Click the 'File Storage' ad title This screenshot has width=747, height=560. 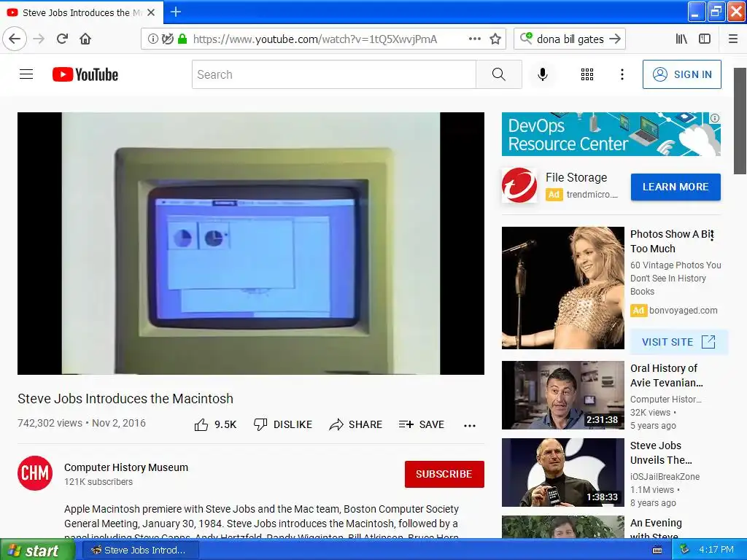click(x=576, y=178)
